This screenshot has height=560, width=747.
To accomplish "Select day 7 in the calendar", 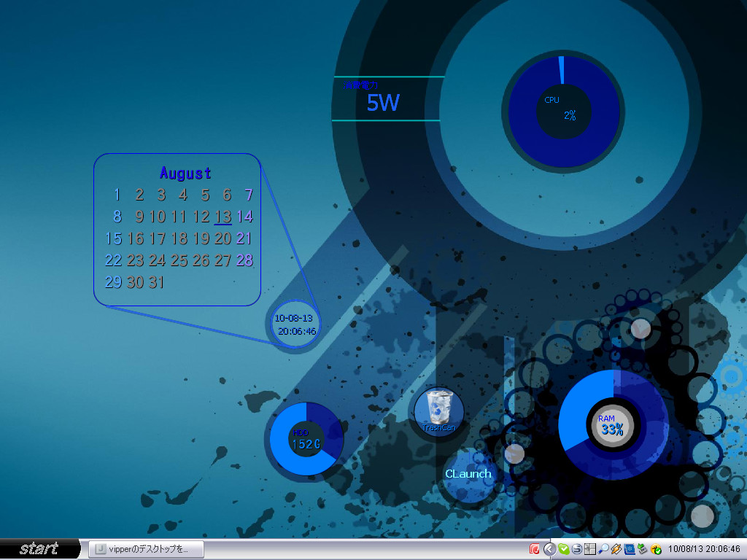I will point(249,194).
